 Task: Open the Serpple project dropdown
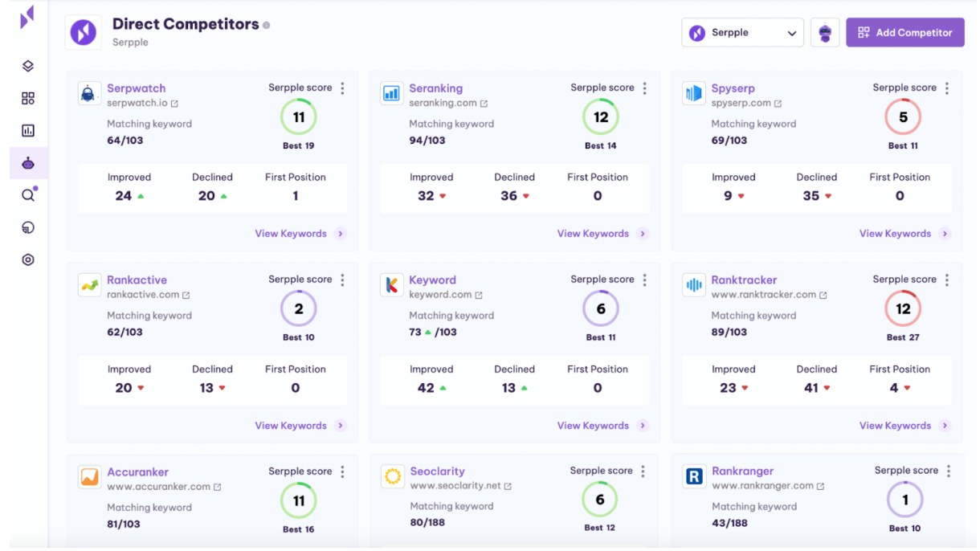tap(743, 33)
